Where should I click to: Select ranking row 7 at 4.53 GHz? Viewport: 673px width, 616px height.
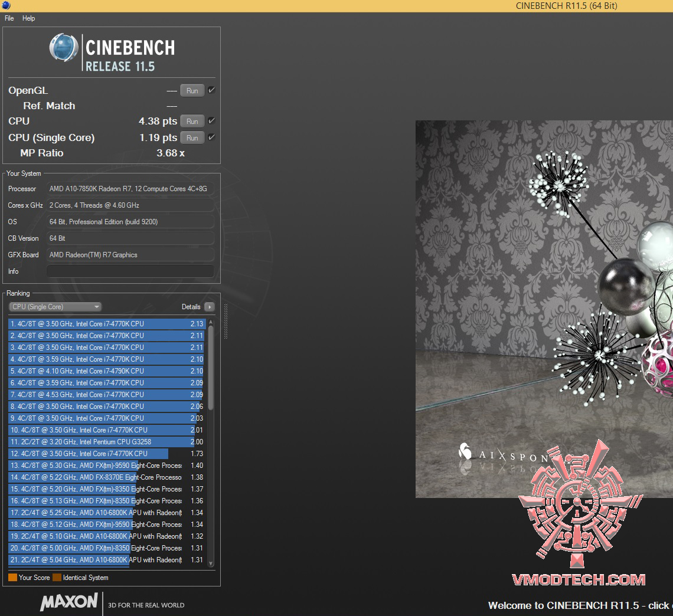tap(107, 395)
